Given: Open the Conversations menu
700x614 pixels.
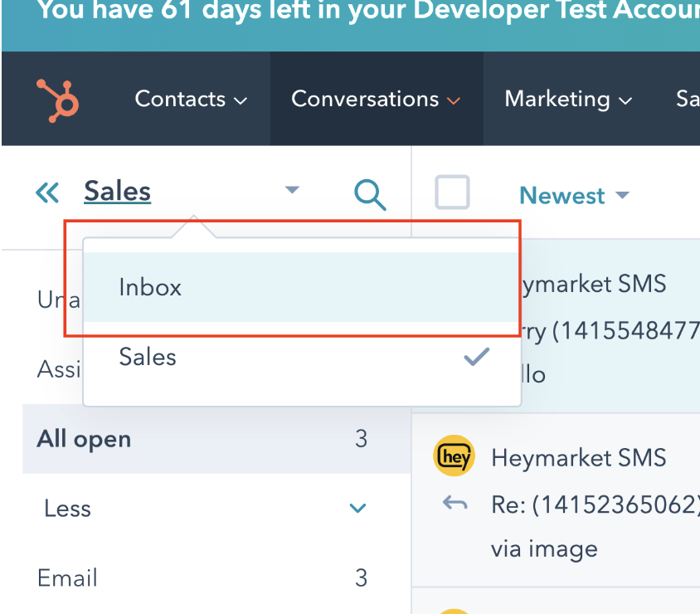Looking at the screenshot, I should (376, 99).
